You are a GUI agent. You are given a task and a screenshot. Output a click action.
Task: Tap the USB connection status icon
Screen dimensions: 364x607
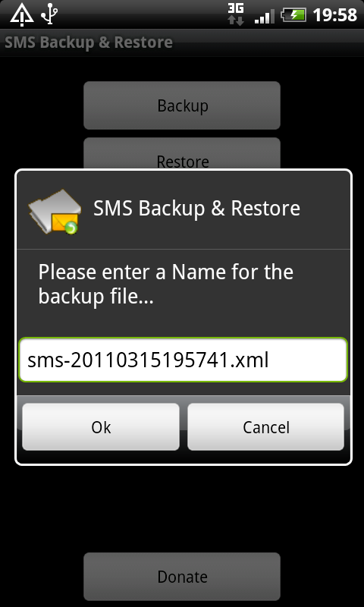coord(49,14)
